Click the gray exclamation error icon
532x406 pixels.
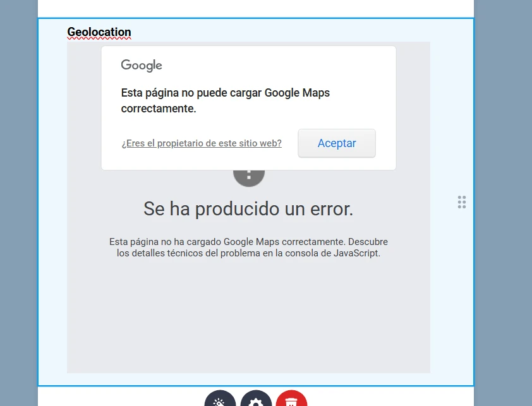click(x=249, y=176)
